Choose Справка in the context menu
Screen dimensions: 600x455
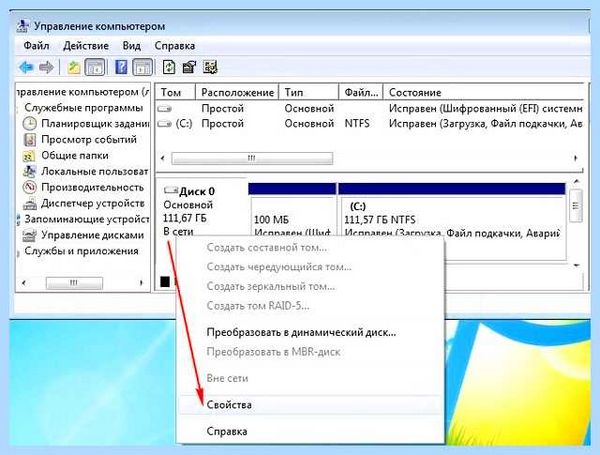point(310,432)
